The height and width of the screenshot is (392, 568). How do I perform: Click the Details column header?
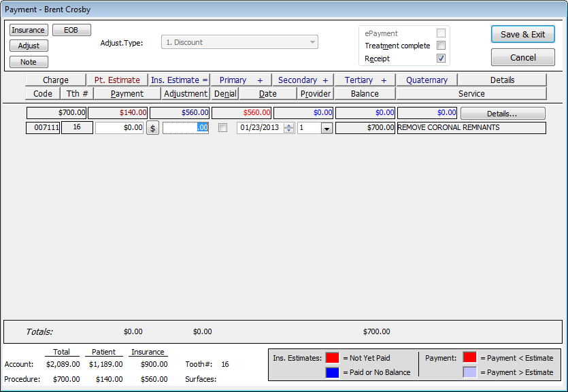tap(503, 80)
